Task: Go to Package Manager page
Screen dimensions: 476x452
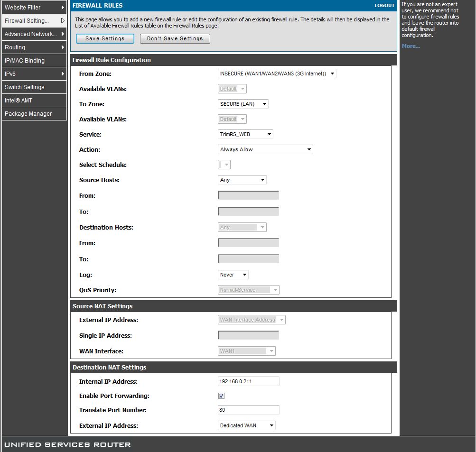Action: (x=34, y=114)
